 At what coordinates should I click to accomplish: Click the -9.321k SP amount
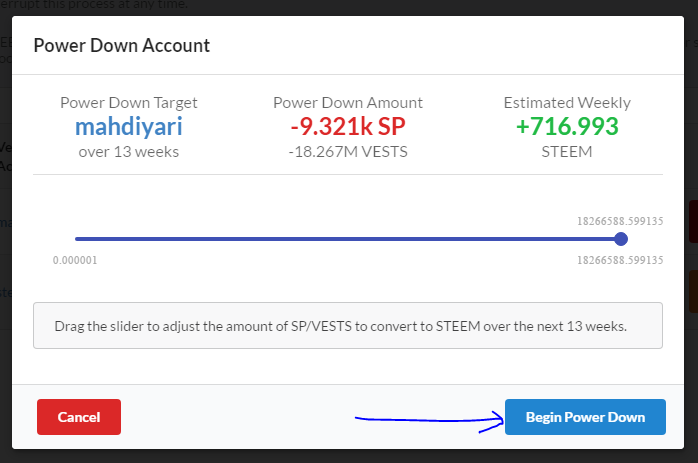click(x=348, y=127)
